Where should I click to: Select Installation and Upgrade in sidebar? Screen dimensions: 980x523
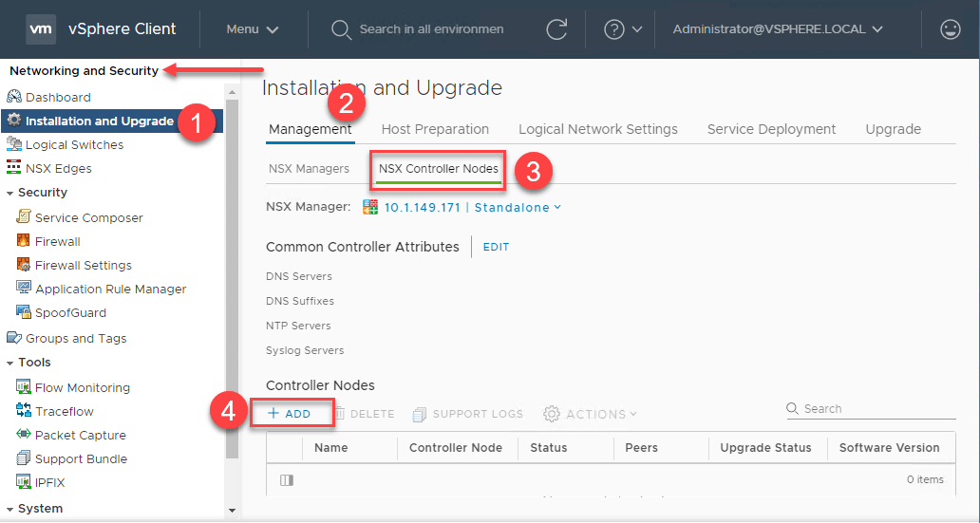coord(112,121)
